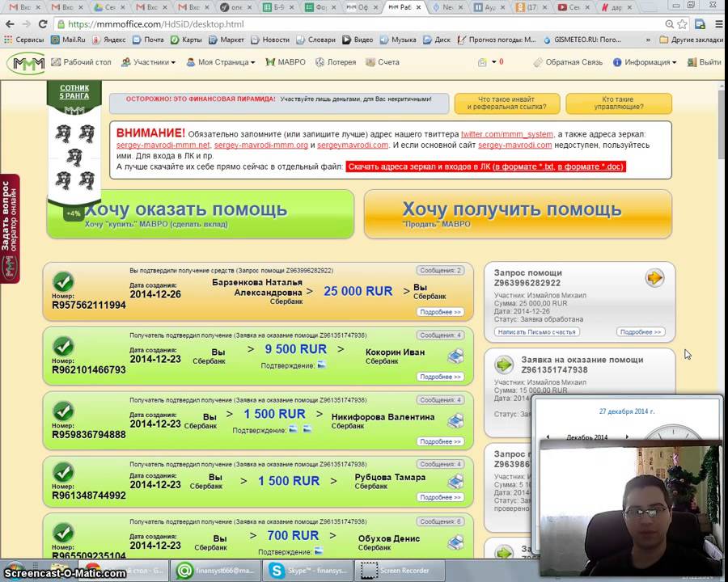Image resolution: width=728 pixels, height=582 pixels.
Task: Open the Другие закладки bookmarks folder
Action: pos(692,40)
